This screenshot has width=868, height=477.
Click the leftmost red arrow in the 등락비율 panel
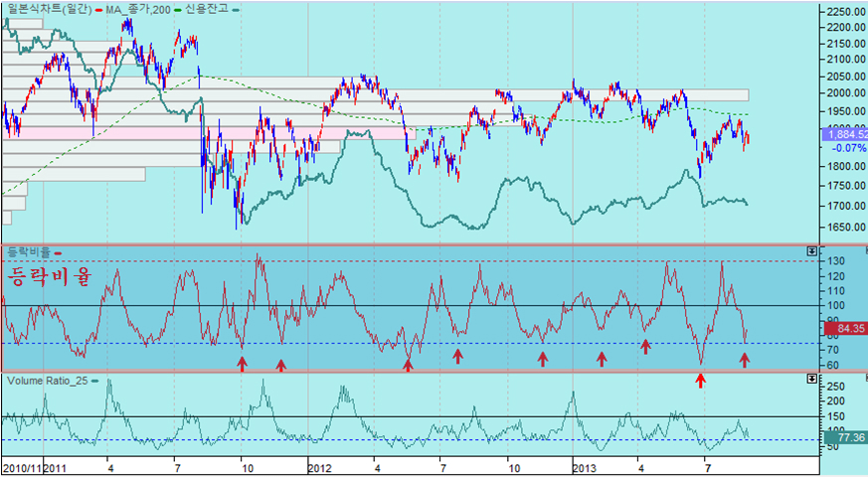point(242,364)
